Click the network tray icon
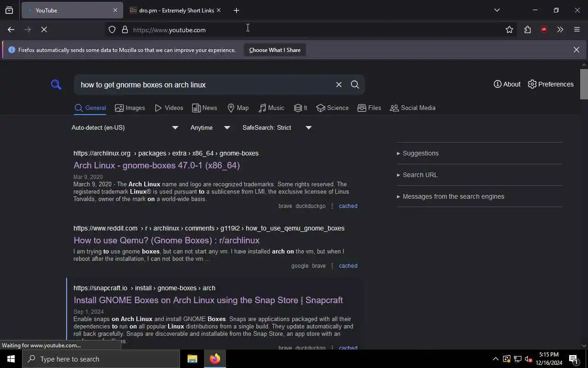 517,359
